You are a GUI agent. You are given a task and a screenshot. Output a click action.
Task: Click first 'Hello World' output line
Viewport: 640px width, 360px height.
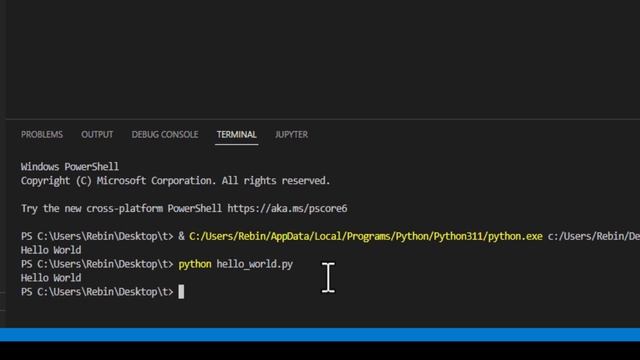51,250
